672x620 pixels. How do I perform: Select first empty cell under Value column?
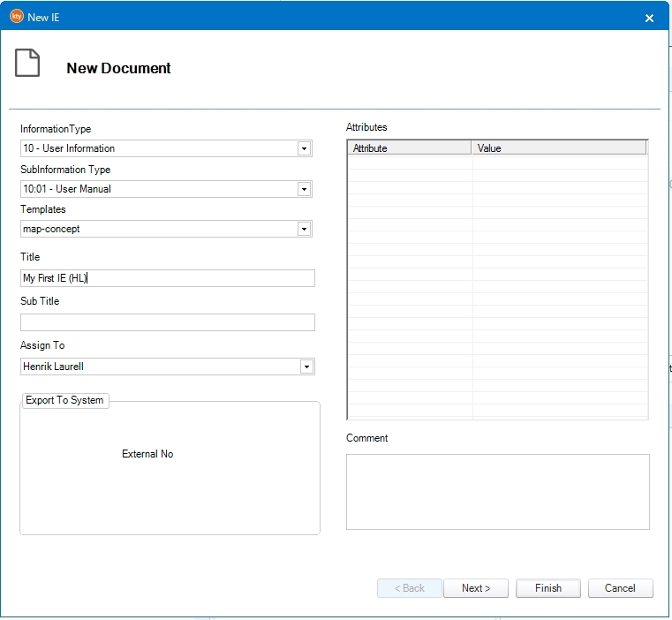pos(558,163)
